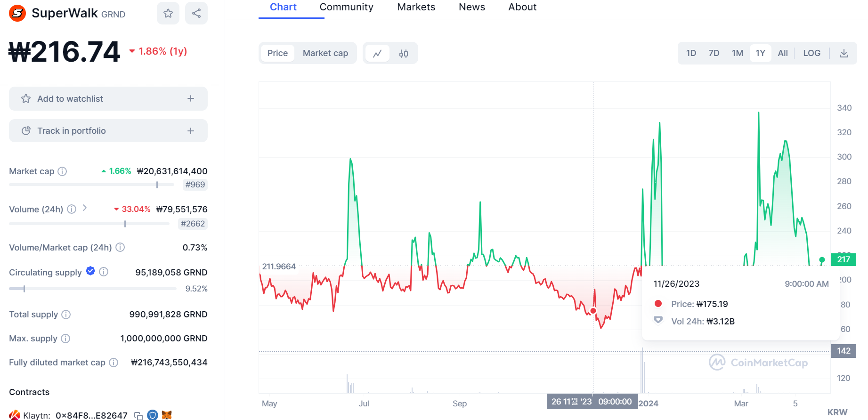Image resolution: width=868 pixels, height=420 pixels.
Task: Click the verified badge beside Circulating supply
Action: pos(90,271)
